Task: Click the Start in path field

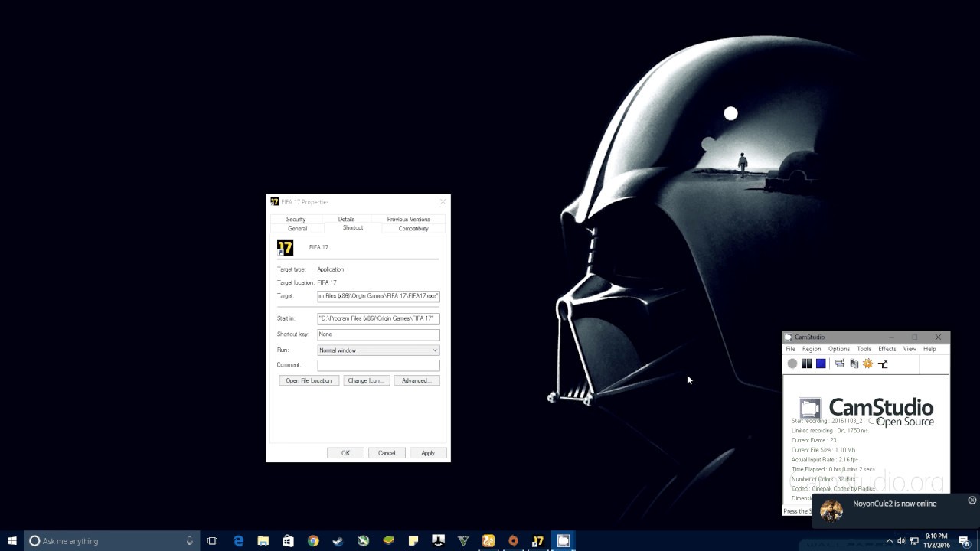Action: (378, 318)
